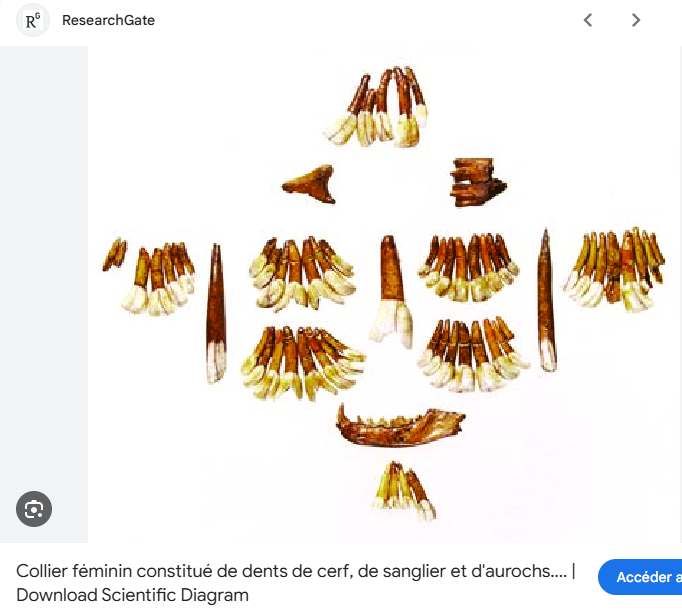Open the ResearchGate source name
The height and width of the screenshot is (616, 682).
click(108, 20)
